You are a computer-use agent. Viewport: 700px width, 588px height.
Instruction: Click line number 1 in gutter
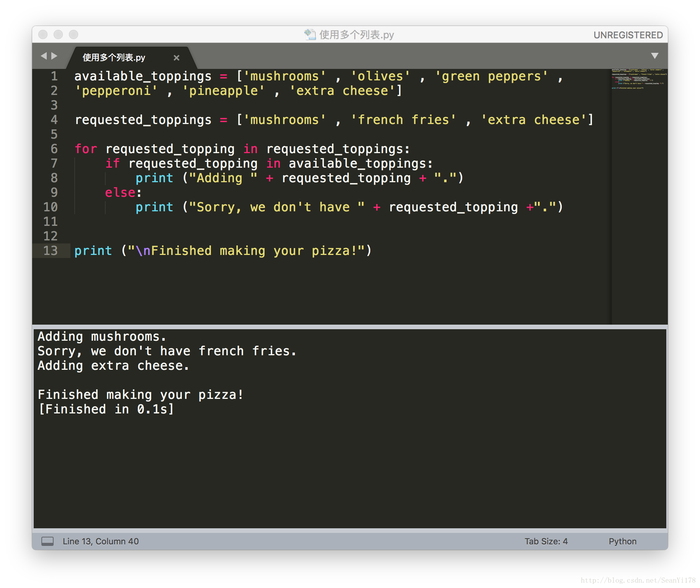[54, 76]
